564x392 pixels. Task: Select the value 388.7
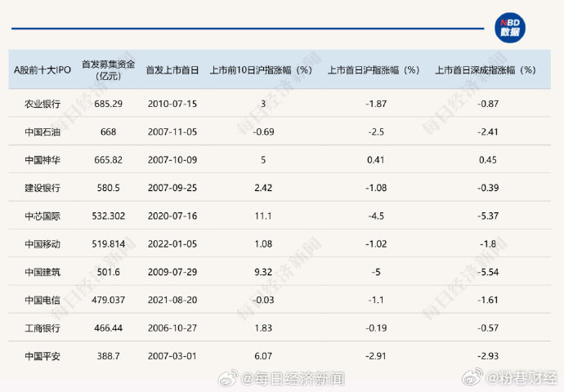pyautogui.click(x=108, y=356)
